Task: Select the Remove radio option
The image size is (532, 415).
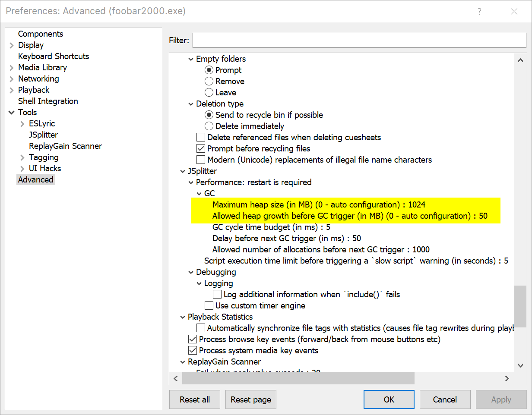Action: pyautogui.click(x=209, y=81)
